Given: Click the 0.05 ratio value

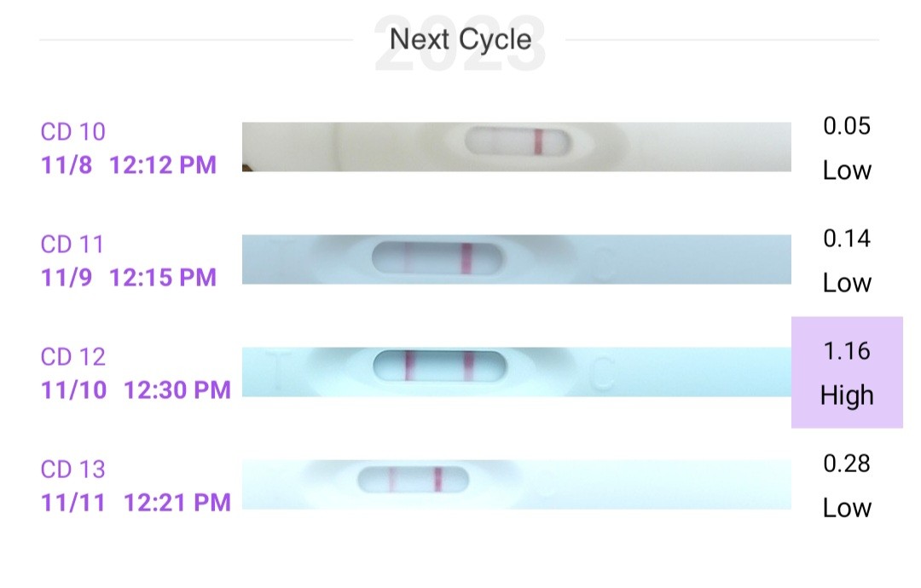Looking at the screenshot, I should (847, 126).
